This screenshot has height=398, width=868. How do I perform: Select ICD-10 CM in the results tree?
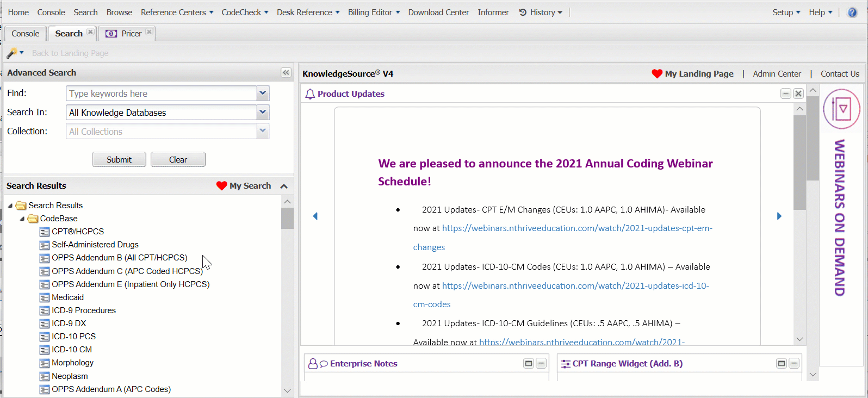pyautogui.click(x=72, y=350)
